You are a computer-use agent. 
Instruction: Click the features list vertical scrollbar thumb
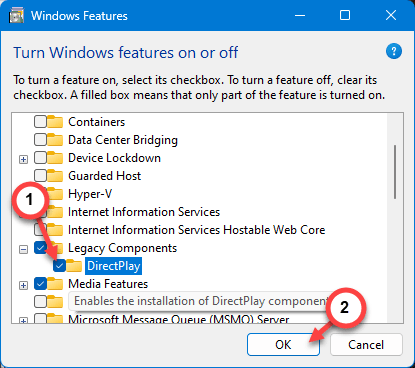click(x=395, y=172)
